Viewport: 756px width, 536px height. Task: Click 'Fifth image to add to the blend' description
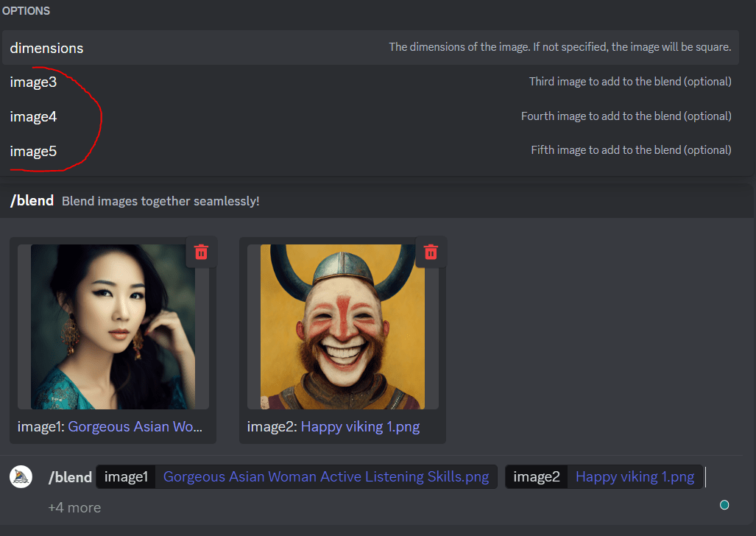pyautogui.click(x=631, y=150)
